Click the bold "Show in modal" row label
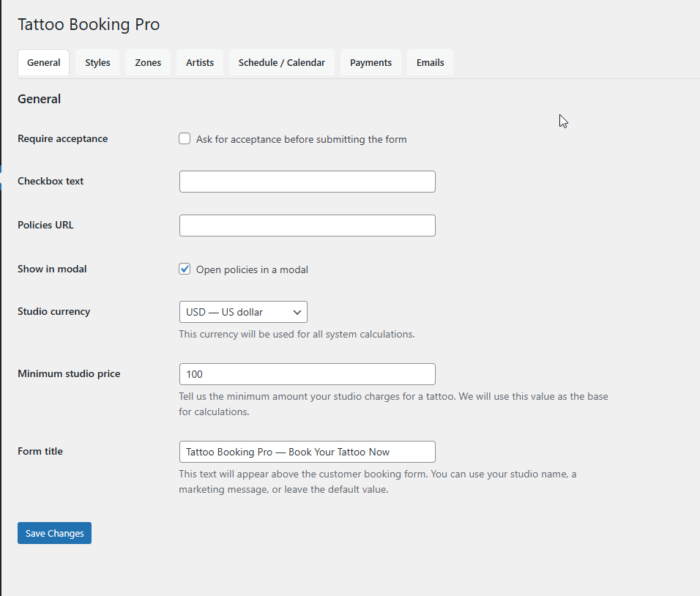Screen dimensions: 700x596 (52, 269)
